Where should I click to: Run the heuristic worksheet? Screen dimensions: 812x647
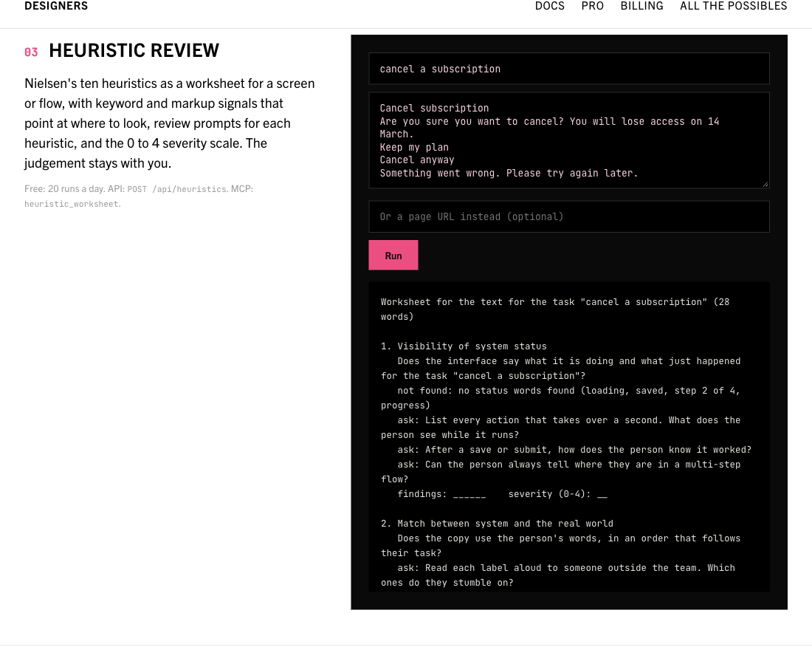coord(393,256)
